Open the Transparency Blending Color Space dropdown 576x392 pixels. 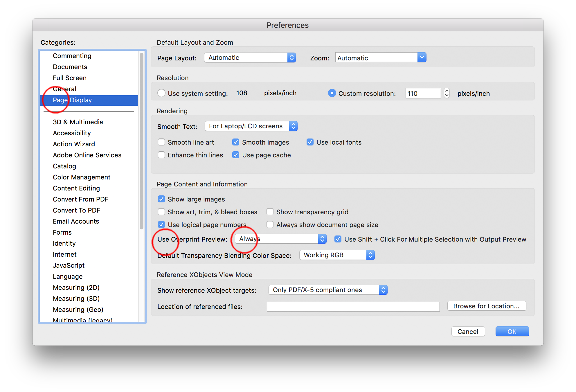tap(336, 255)
